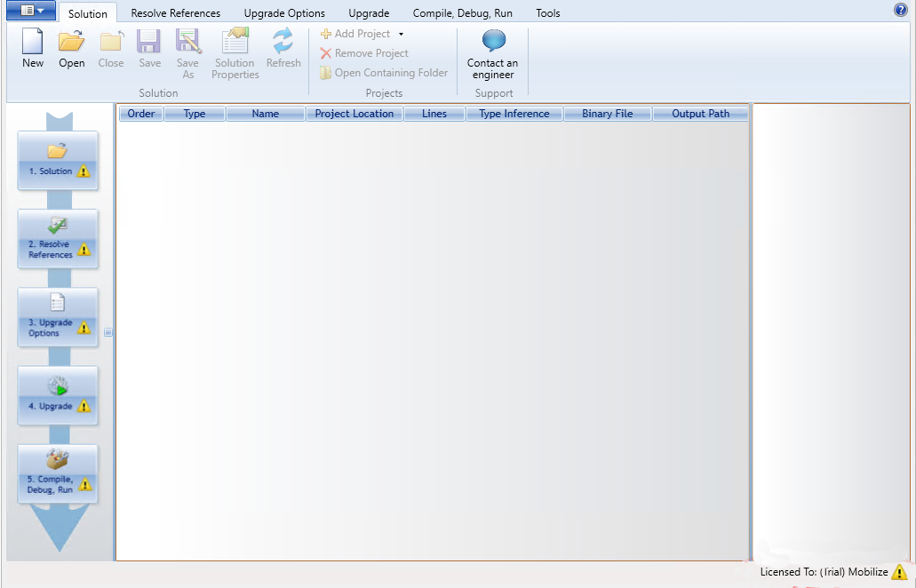Click the Lines column header

[434, 114]
